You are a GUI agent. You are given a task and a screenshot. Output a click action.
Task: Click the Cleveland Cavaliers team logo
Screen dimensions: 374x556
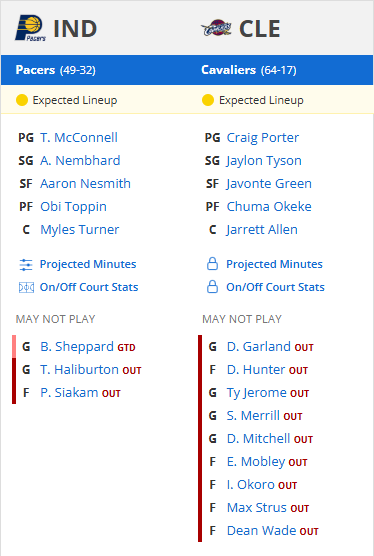(216, 28)
